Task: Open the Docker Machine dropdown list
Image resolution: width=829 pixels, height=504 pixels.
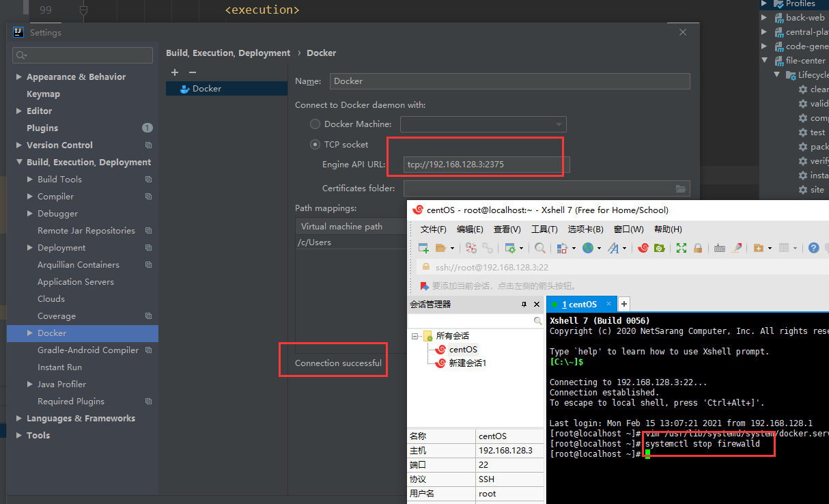Action: pyautogui.click(x=559, y=124)
